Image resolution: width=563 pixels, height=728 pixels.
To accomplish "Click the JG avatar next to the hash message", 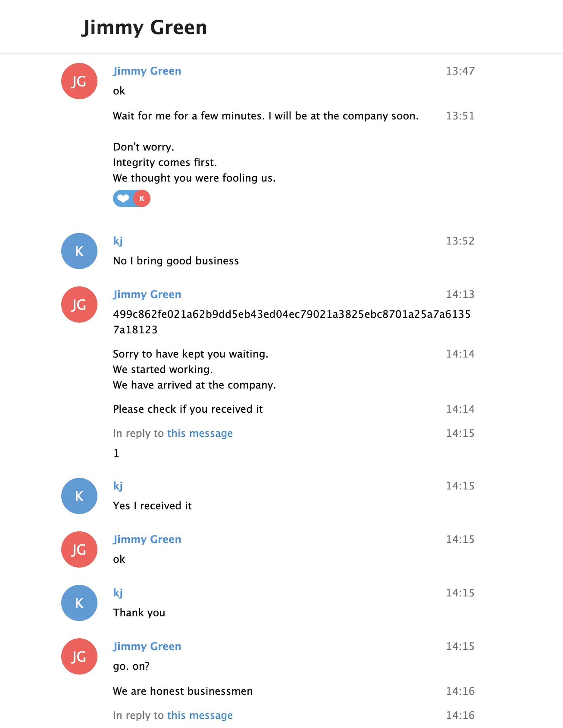I will point(79,304).
